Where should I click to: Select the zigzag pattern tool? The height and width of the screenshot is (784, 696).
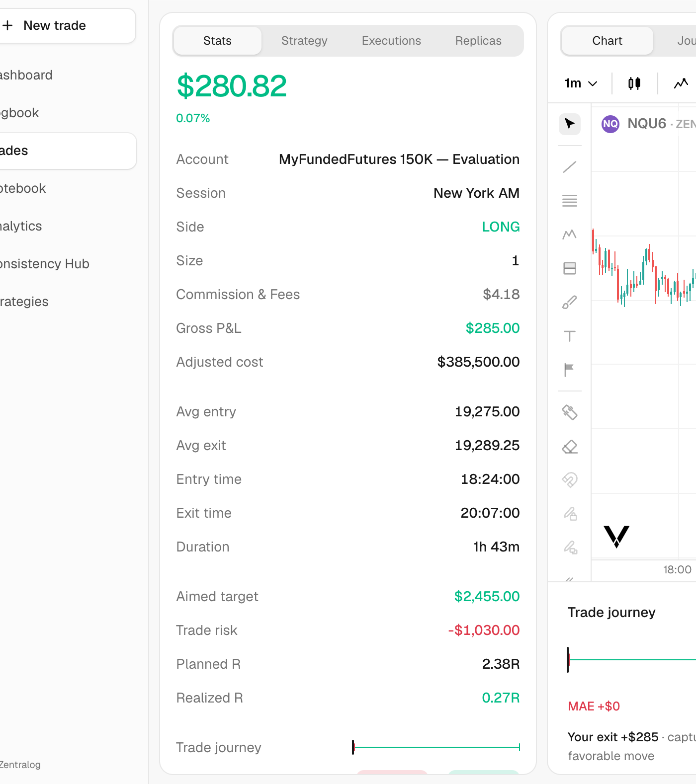pyautogui.click(x=570, y=235)
